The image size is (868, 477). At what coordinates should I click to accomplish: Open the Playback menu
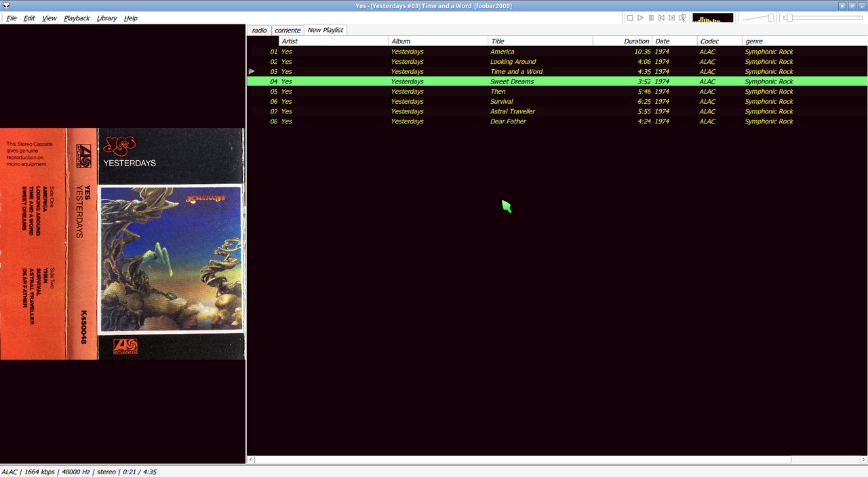coord(77,18)
